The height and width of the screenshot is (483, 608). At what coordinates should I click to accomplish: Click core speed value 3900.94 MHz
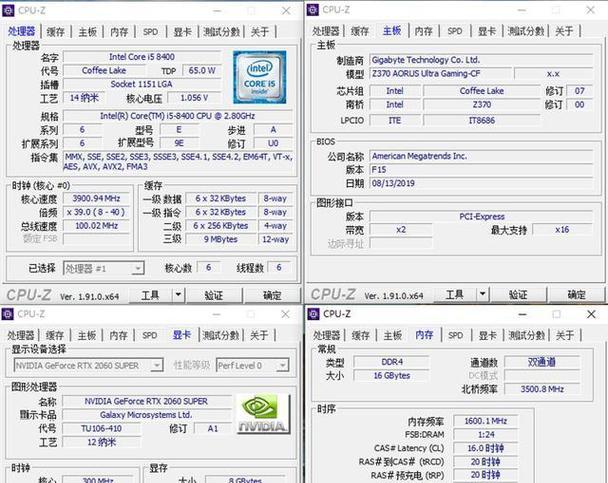pos(96,198)
